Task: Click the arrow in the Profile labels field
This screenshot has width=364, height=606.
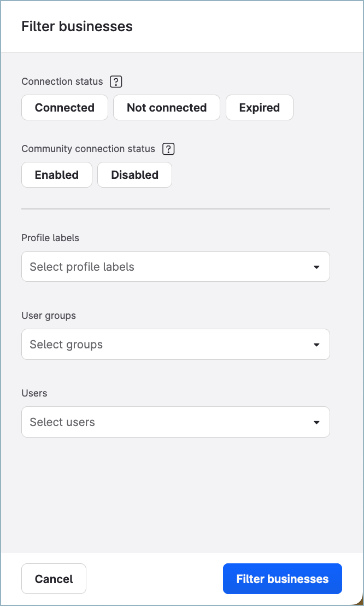Action: (316, 267)
